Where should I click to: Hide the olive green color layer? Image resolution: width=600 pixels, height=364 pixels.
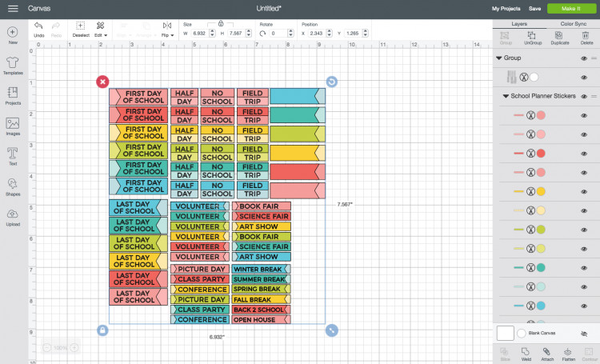point(584,230)
